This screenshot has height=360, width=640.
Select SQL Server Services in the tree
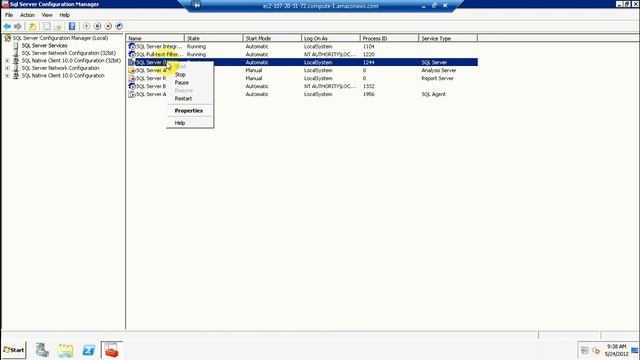pos(44,46)
